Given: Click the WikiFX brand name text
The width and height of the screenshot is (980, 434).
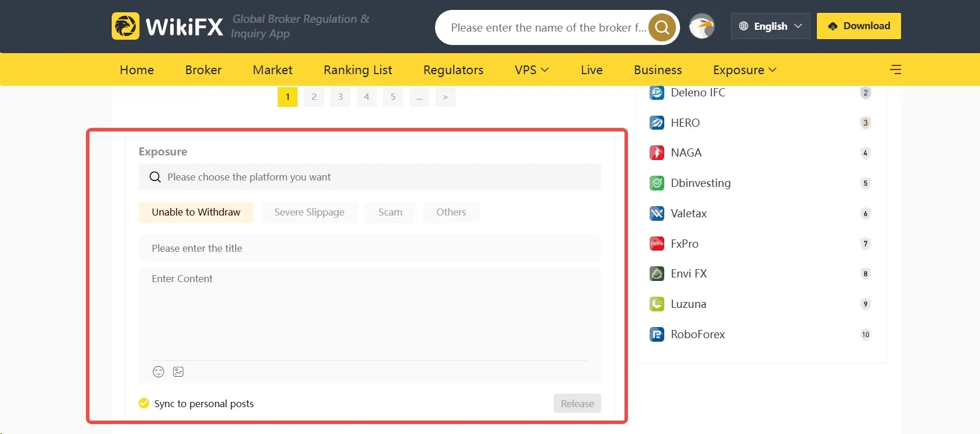Looking at the screenshot, I should 184,27.
